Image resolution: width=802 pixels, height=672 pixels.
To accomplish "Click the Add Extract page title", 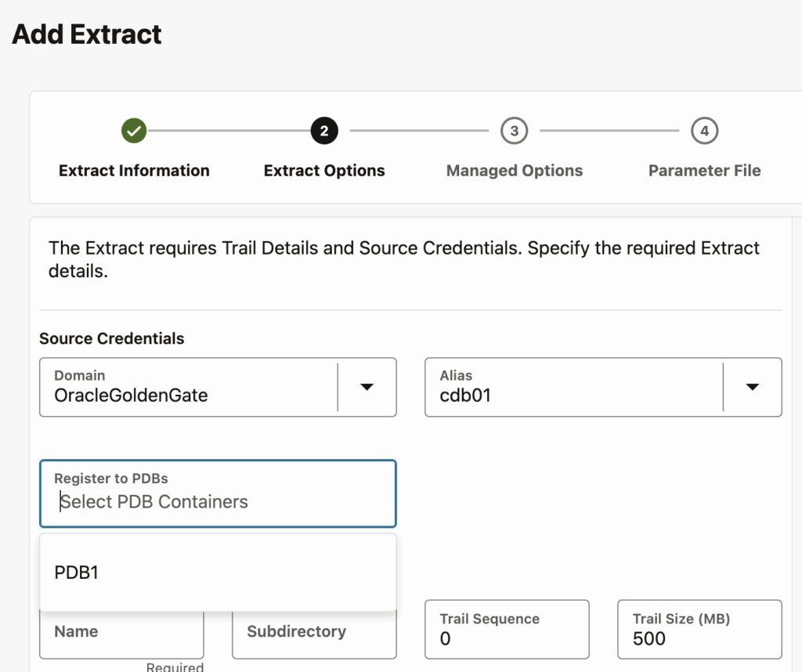I will (87, 34).
